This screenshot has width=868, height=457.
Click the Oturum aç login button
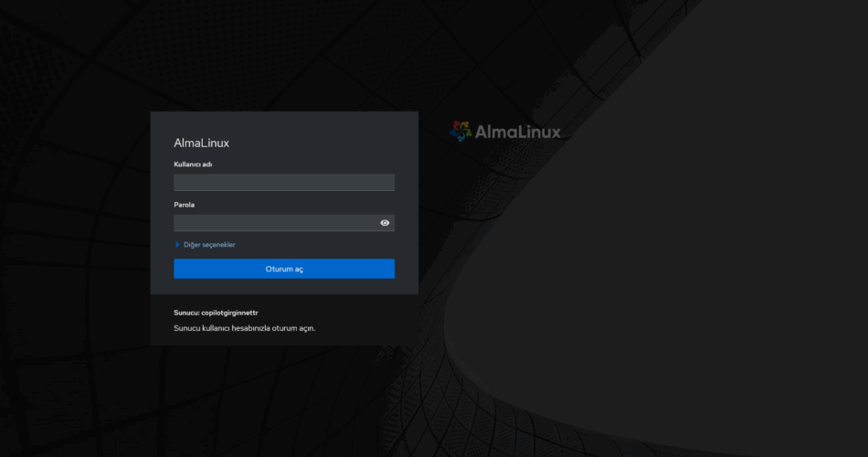click(284, 269)
